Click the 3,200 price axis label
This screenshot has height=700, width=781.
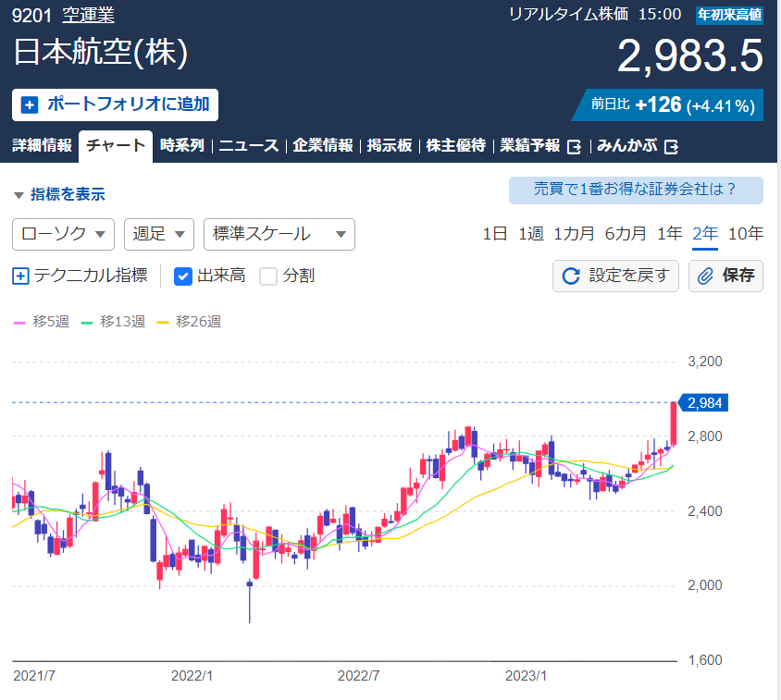tap(705, 362)
